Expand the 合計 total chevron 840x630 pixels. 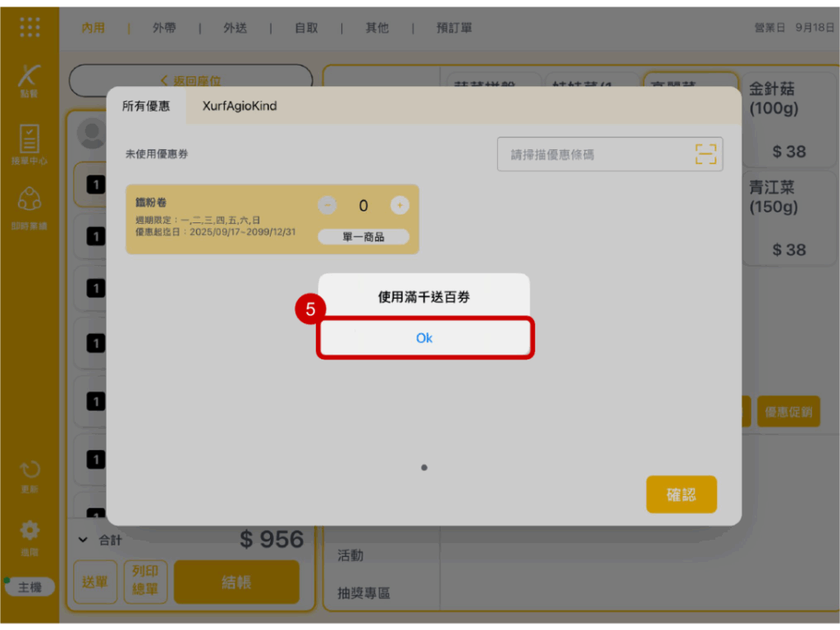pos(83,540)
